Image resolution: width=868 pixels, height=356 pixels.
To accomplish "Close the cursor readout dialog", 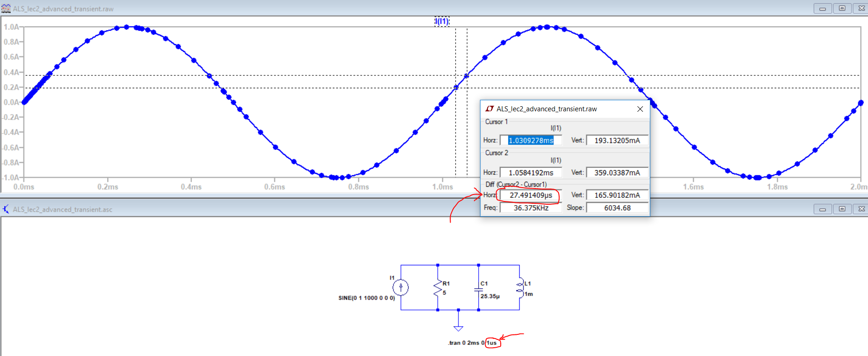I will (x=640, y=109).
